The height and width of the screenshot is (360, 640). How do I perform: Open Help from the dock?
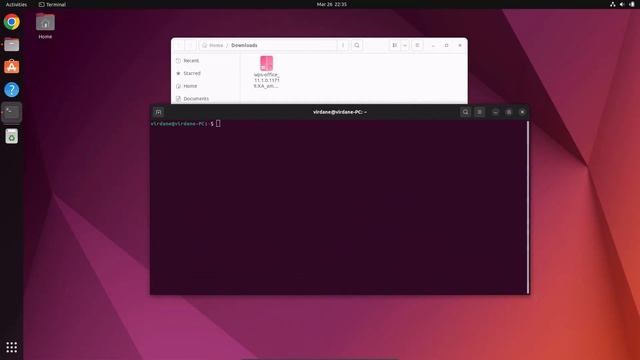(x=11, y=89)
